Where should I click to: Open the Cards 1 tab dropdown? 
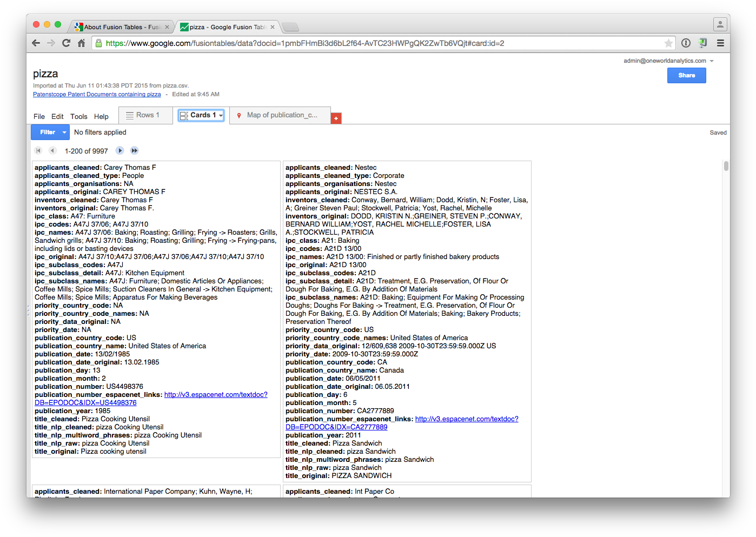(x=220, y=115)
